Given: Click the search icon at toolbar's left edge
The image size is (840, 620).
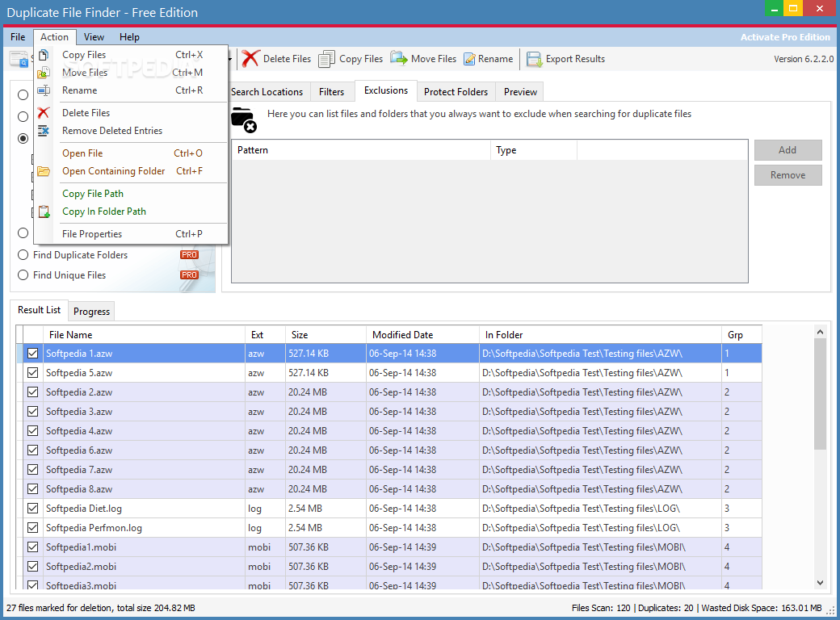Looking at the screenshot, I should click(x=19, y=59).
